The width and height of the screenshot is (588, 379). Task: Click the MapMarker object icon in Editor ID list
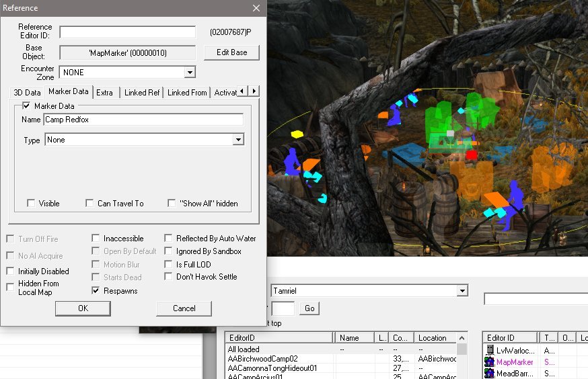[489, 362]
